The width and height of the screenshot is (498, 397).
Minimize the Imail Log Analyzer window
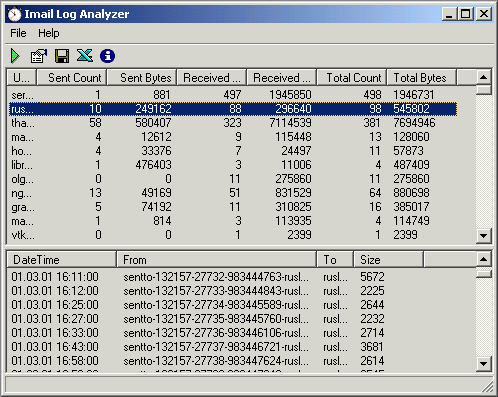(449, 14)
